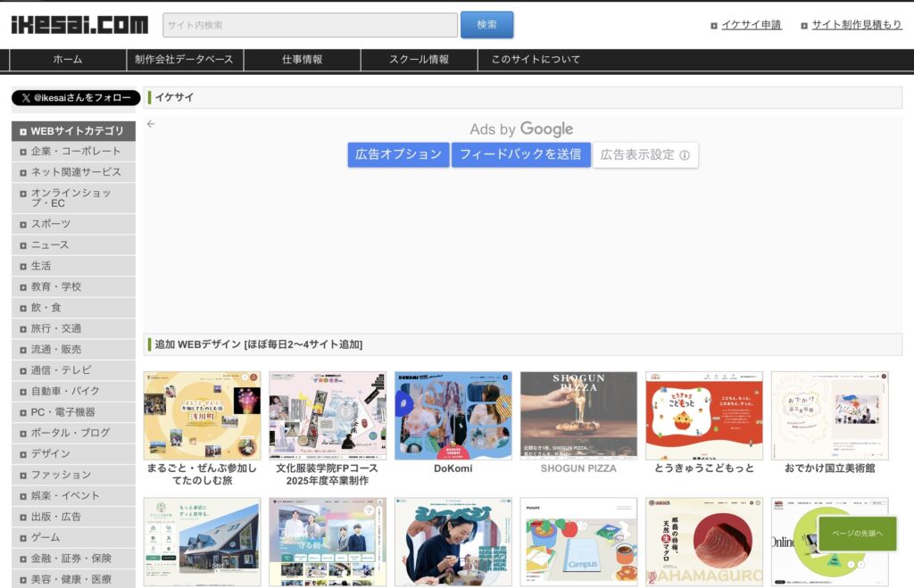Open ゲーム category
The width and height of the screenshot is (914, 588).
pos(73,538)
